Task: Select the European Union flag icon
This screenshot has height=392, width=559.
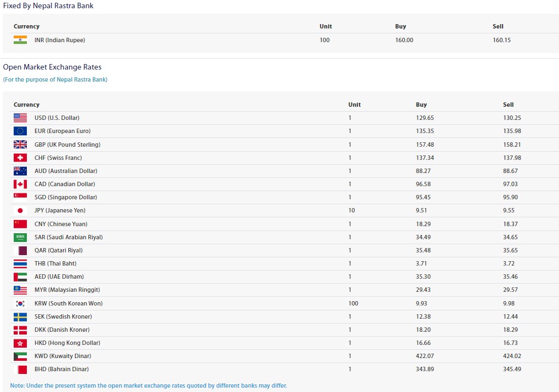Action: [20, 131]
